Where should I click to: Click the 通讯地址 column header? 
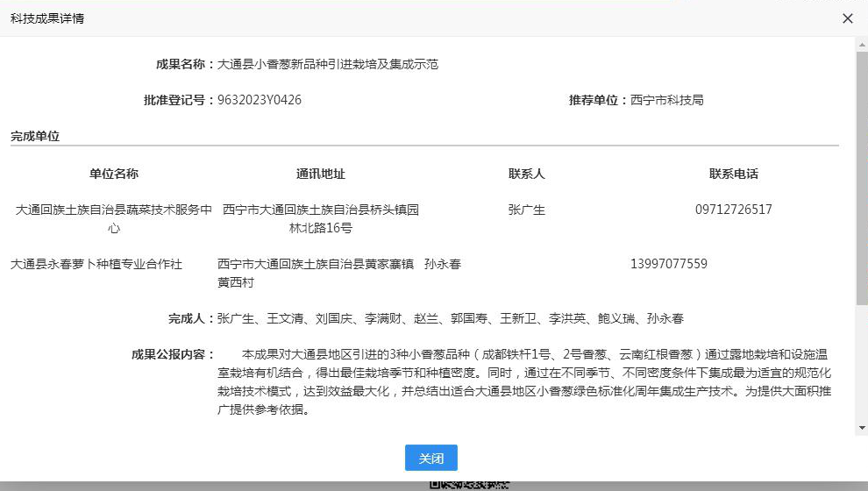(x=321, y=174)
